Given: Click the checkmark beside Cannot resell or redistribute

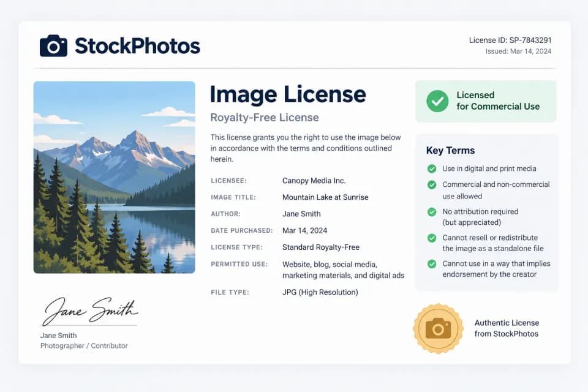Looking at the screenshot, I should (x=432, y=238).
